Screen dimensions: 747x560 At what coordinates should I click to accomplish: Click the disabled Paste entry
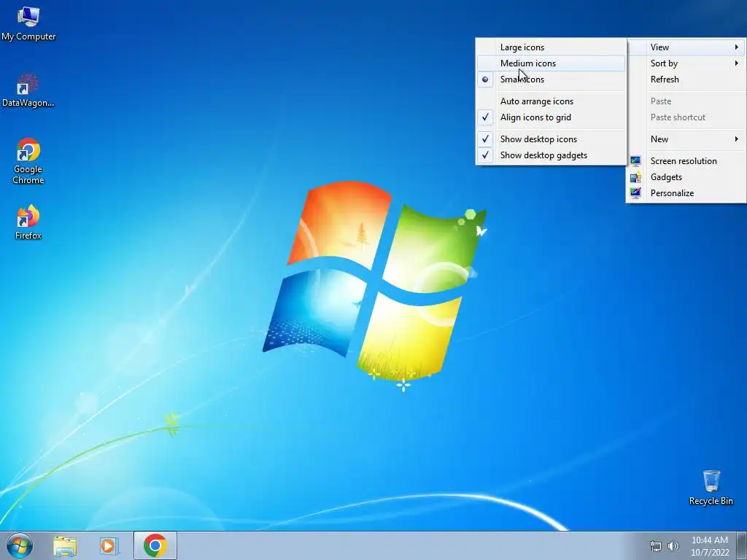(x=686, y=101)
